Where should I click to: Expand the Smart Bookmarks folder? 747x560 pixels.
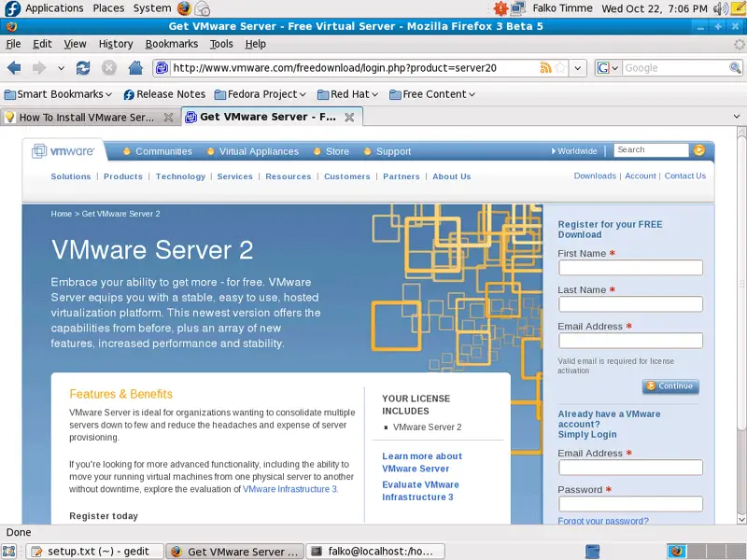pyautogui.click(x=59, y=94)
